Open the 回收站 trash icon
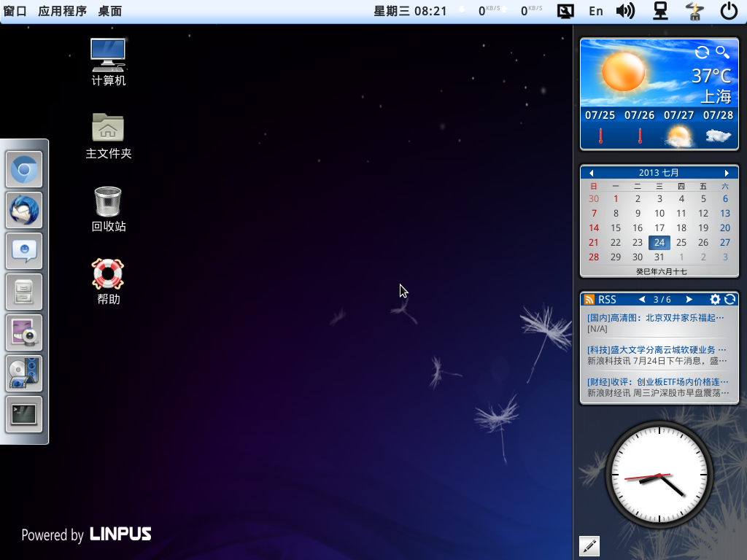Screen dimensions: 747x560 pos(108,209)
